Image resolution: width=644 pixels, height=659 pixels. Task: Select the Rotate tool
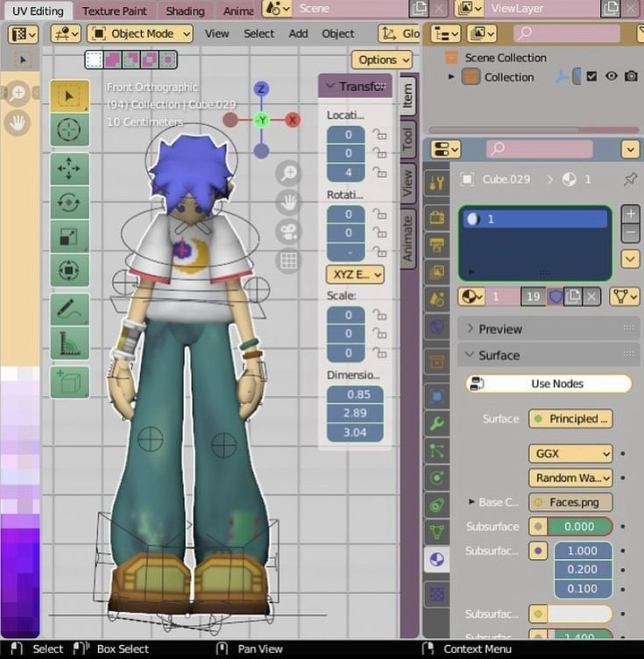tap(68, 202)
